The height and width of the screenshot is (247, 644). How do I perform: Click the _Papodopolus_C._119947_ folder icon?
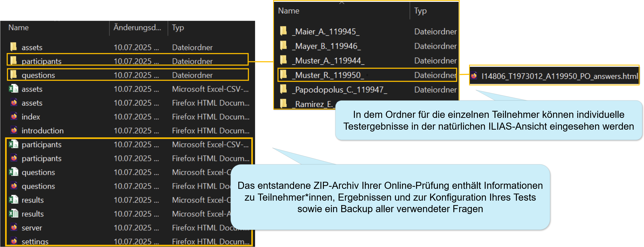[x=283, y=89]
